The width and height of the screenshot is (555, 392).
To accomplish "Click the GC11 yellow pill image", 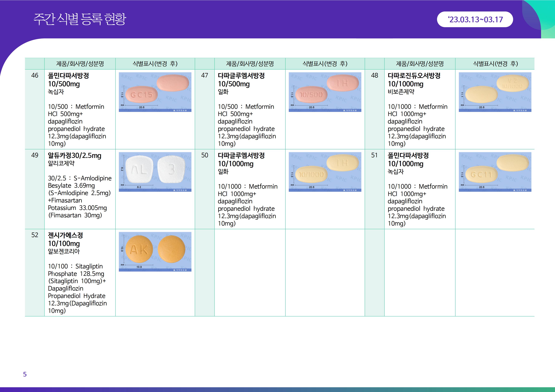I will pyautogui.click(x=495, y=172).
